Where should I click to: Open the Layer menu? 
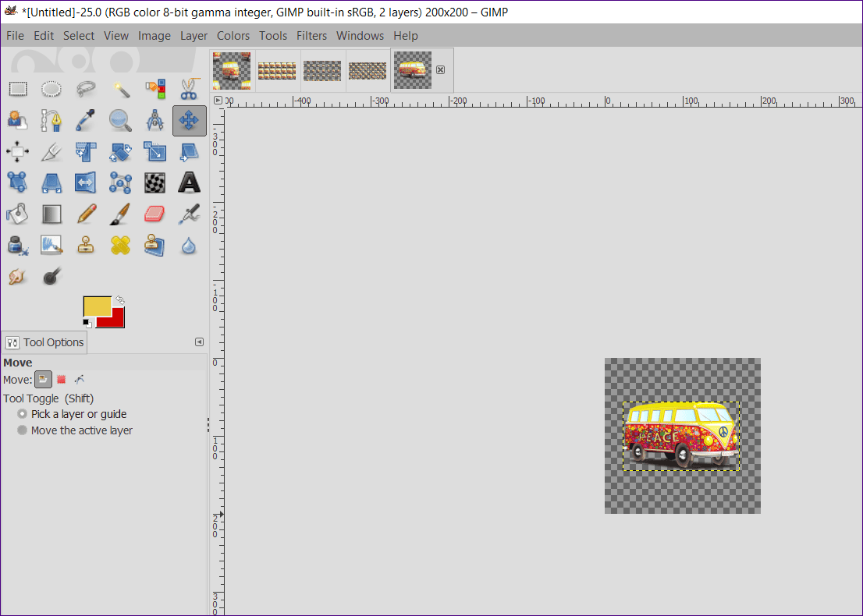pyautogui.click(x=194, y=36)
